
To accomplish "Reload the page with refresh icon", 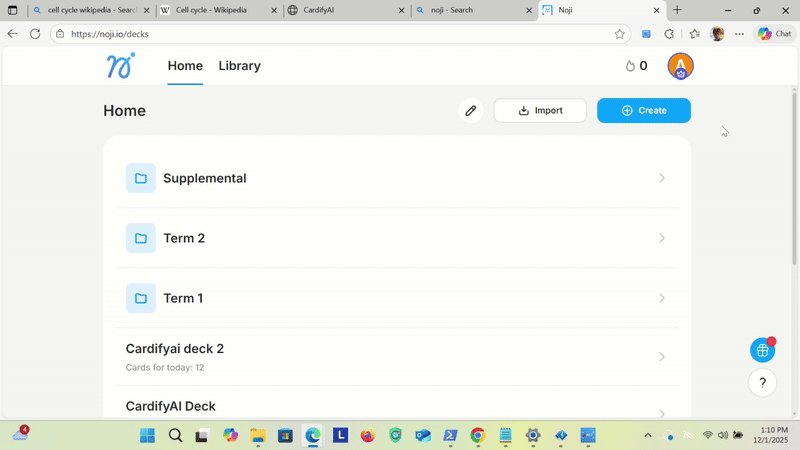I will click(x=35, y=34).
